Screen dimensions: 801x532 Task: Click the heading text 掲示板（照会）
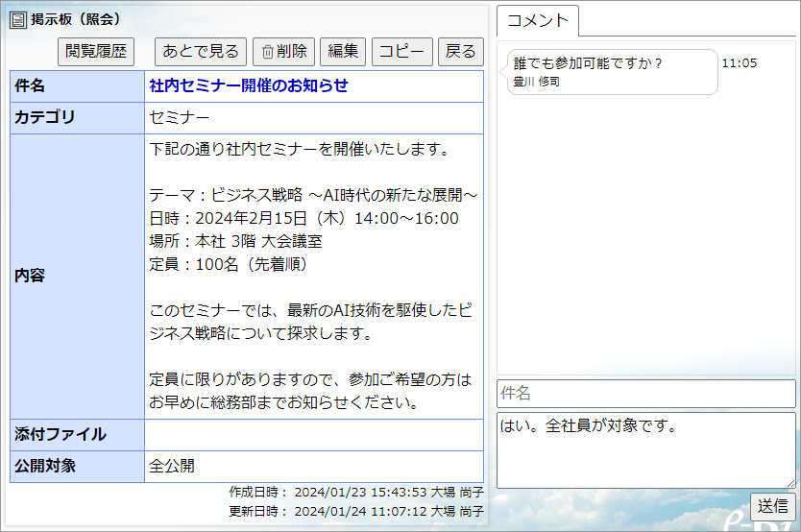point(76,19)
